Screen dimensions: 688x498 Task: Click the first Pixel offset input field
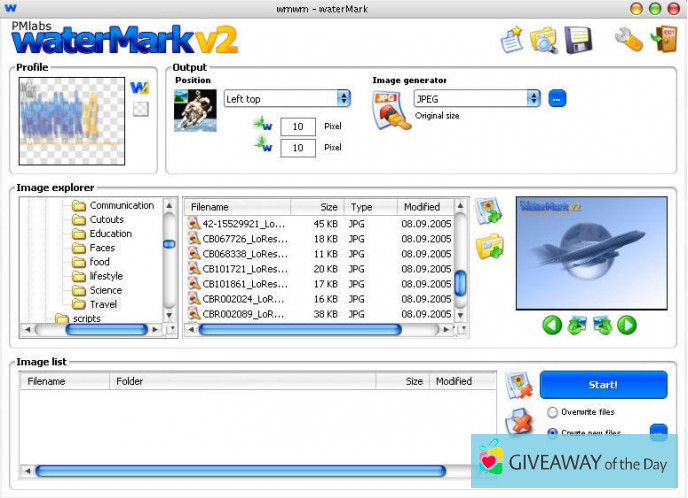297,126
